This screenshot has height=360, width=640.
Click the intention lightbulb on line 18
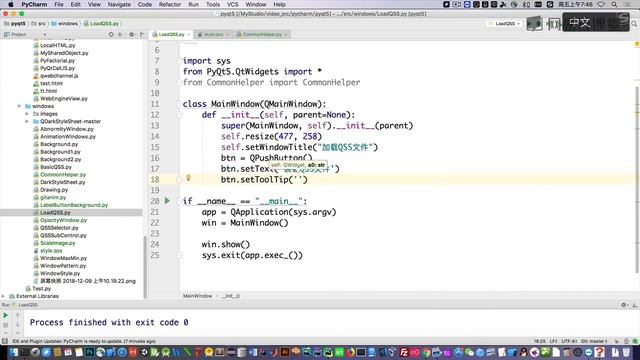[188, 178]
